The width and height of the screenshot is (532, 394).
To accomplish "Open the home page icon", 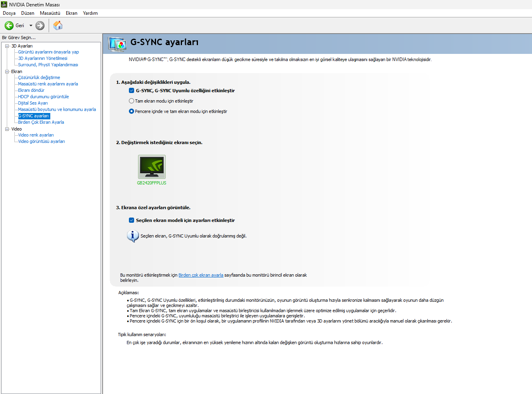I will pyautogui.click(x=58, y=26).
